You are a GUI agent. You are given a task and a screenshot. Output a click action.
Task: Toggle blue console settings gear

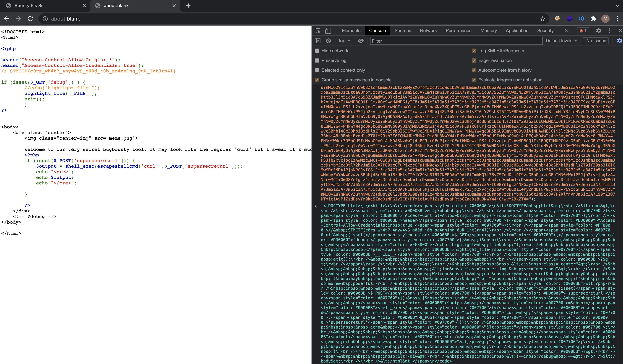619,41
